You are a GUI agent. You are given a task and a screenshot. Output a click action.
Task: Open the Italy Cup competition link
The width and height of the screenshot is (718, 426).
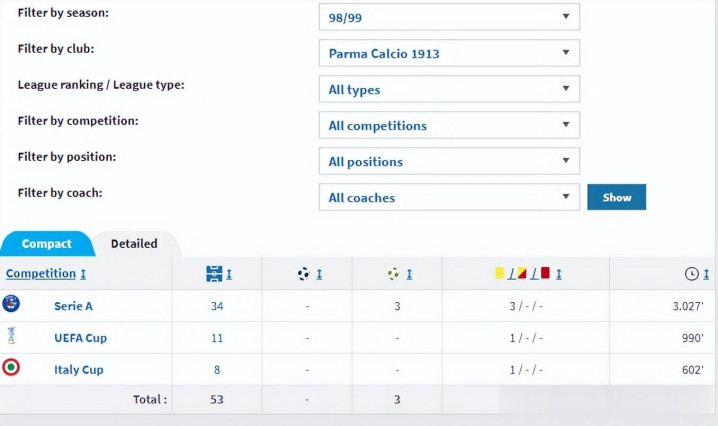pos(78,370)
